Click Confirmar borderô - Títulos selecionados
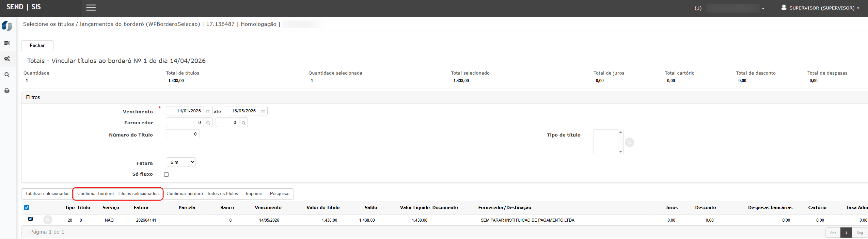The height and width of the screenshot is (239, 868). [118, 194]
